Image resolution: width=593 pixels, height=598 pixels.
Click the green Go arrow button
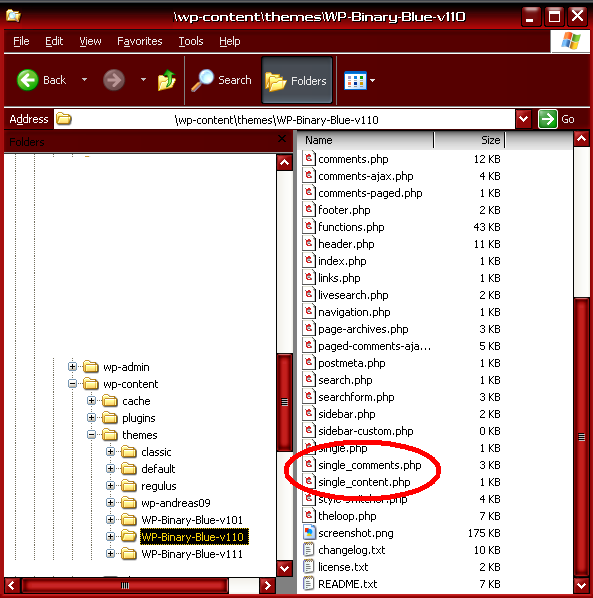tap(548, 119)
